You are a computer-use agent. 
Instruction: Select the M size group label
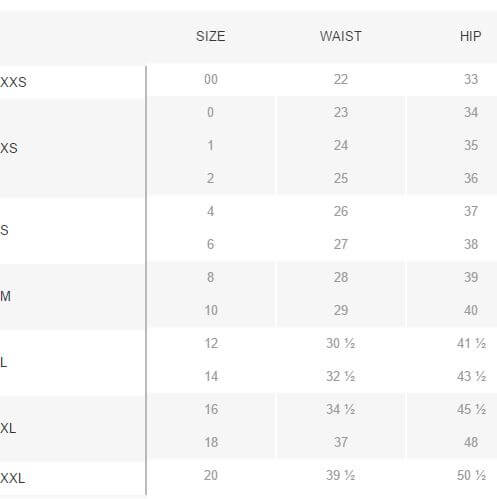pyautogui.click(x=5, y=296)
